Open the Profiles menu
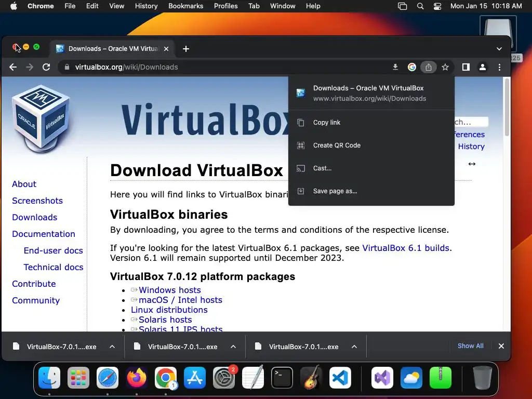This screenshot has width=532, height=399. (225, 6)
